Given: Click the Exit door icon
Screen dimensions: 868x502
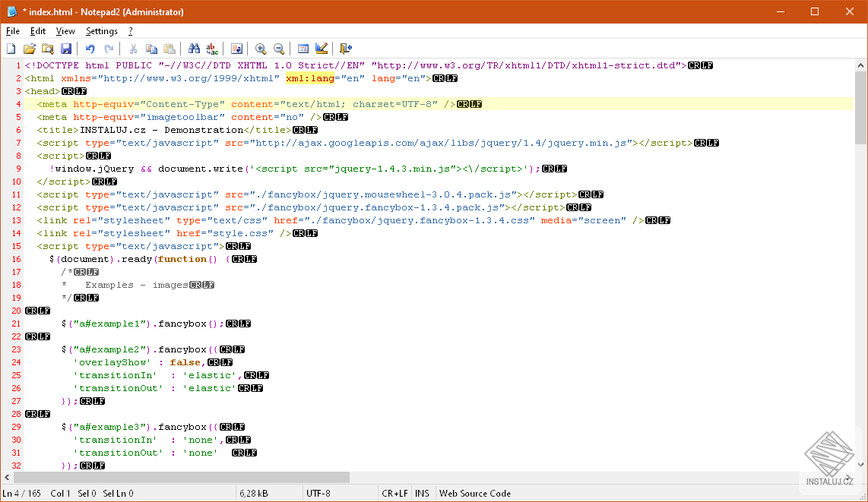Looking at the screenshot, I should pyautogui.click(x=346, y=49).
